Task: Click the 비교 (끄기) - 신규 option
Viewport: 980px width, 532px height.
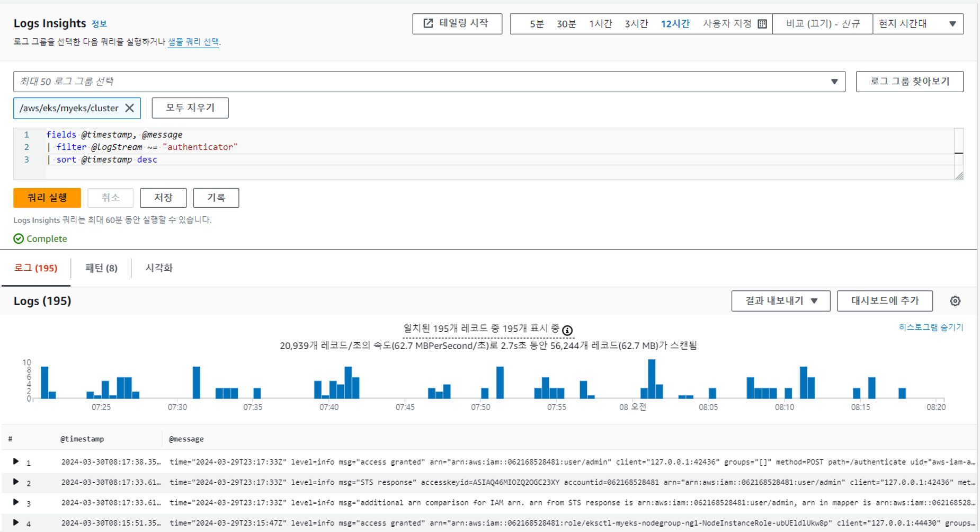Action: [x=823, y=24]
